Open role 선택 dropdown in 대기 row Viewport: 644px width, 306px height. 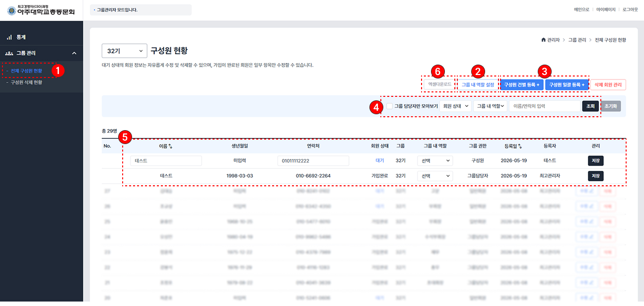click(x=435, y=161)
